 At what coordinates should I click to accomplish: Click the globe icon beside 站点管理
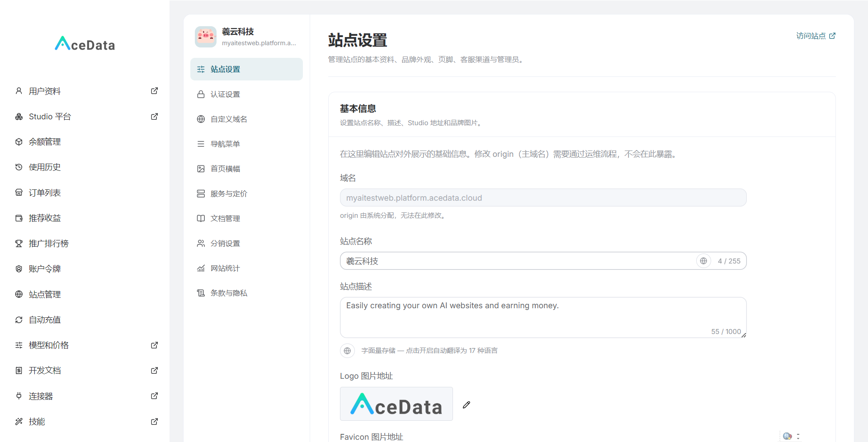[x=19, y=294]
